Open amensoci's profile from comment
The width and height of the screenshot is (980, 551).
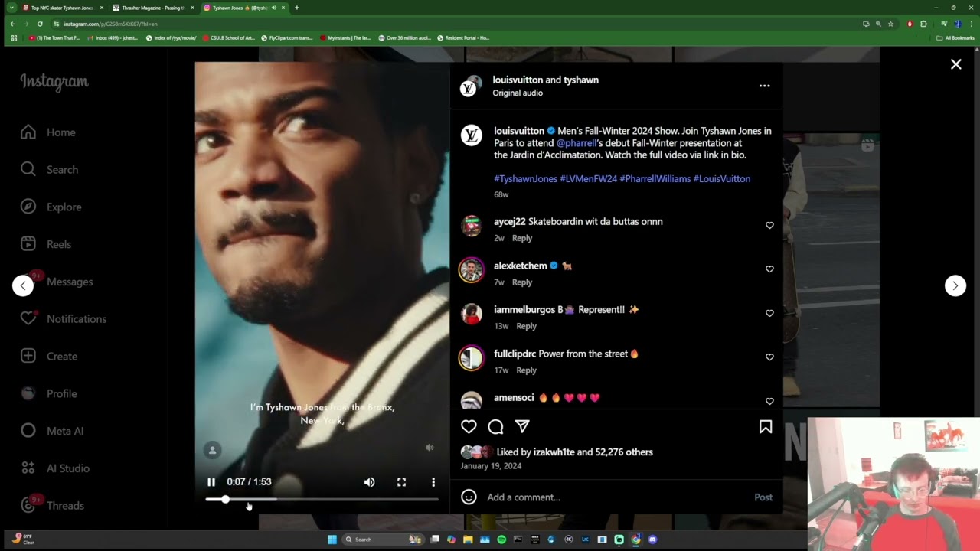(514, 398)
